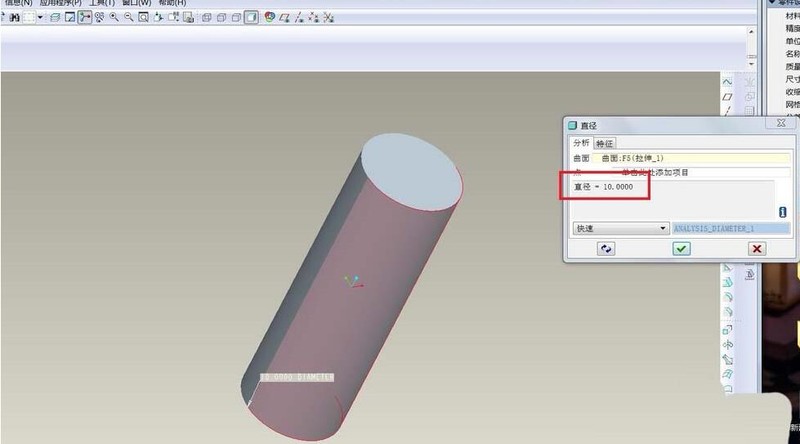Toggle datum plane display icon
Image resolution: width=800 pixels, height=444 pixels.
tap(284, 18)
